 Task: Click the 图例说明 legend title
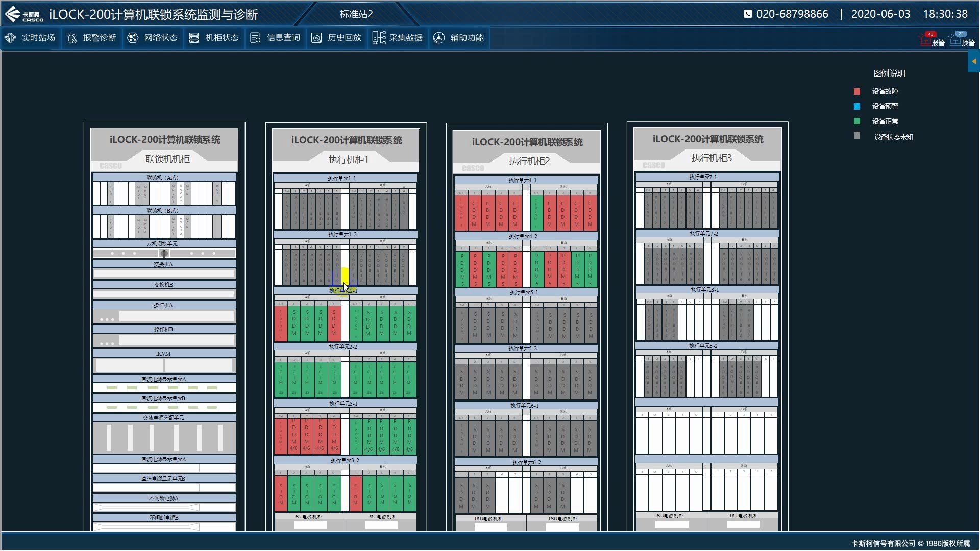[890, 73]
